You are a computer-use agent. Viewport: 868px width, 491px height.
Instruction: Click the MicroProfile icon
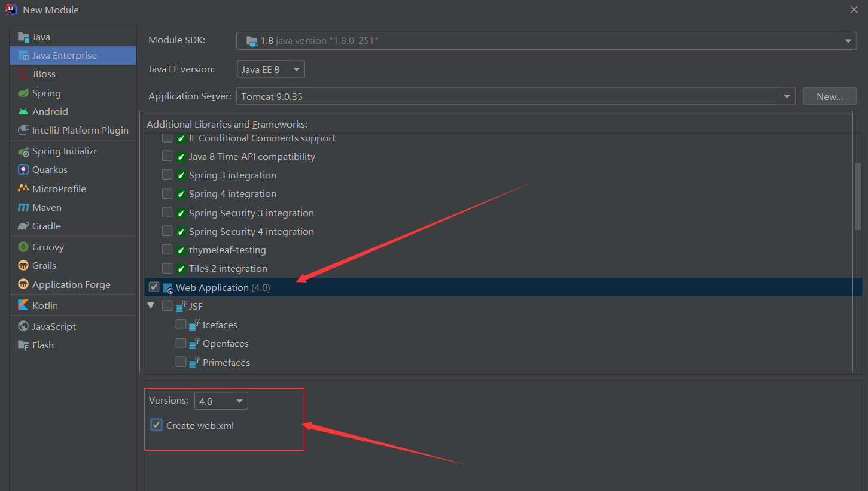pos(23,189)
